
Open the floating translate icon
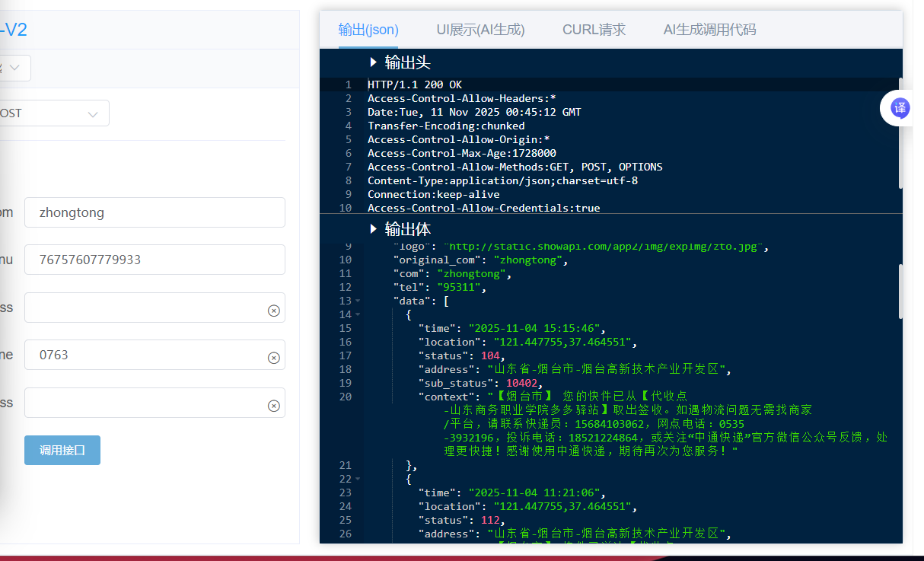pos(900,108)
